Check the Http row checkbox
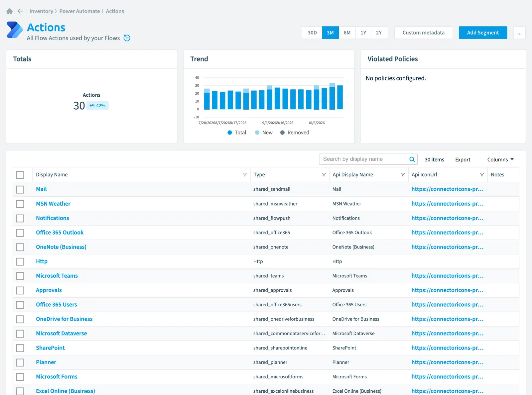This screenshot has width=532, height=395. (x=20, y=261)
